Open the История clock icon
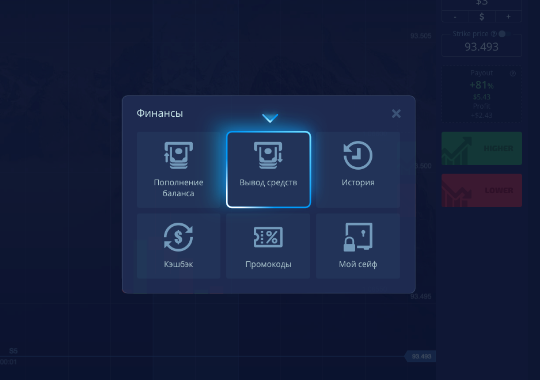Viewport: 540px width, 380px height. point(358,155)
